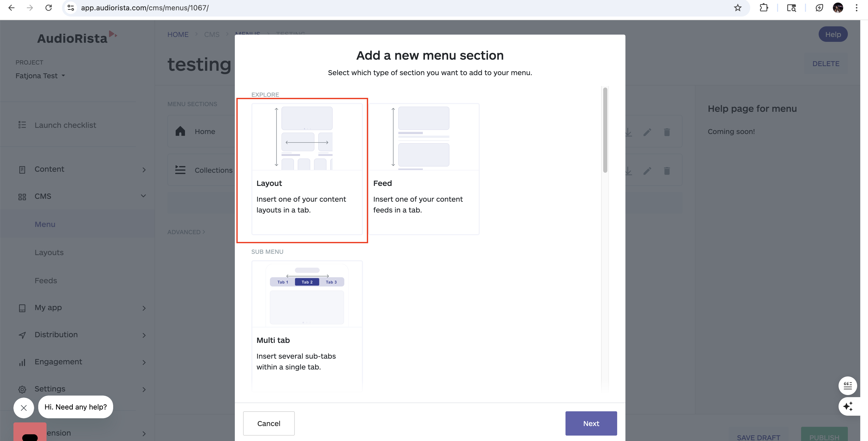Click the AI sparkles floating button
The image size is (868, 441).
(x=848, y=407)
